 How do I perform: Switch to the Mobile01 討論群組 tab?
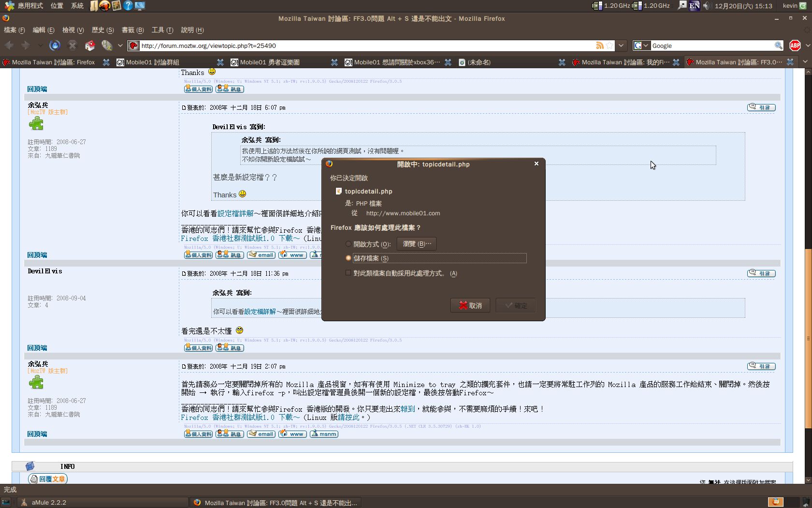(x=153, y=62)
